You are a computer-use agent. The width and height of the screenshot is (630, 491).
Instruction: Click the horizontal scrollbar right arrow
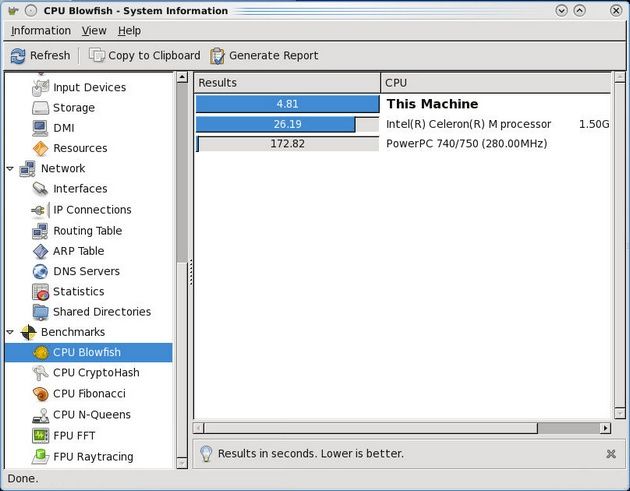click(605, 428)
